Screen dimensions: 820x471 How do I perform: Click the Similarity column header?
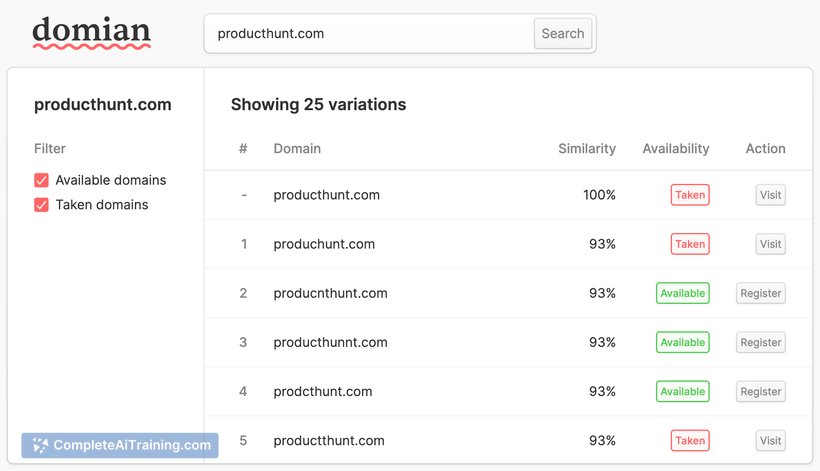[587, 149]
